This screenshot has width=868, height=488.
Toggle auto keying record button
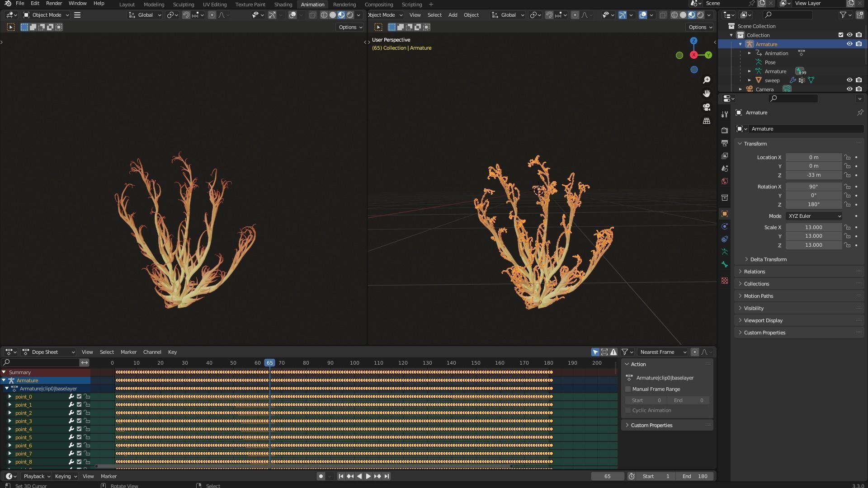click(321, 476)
